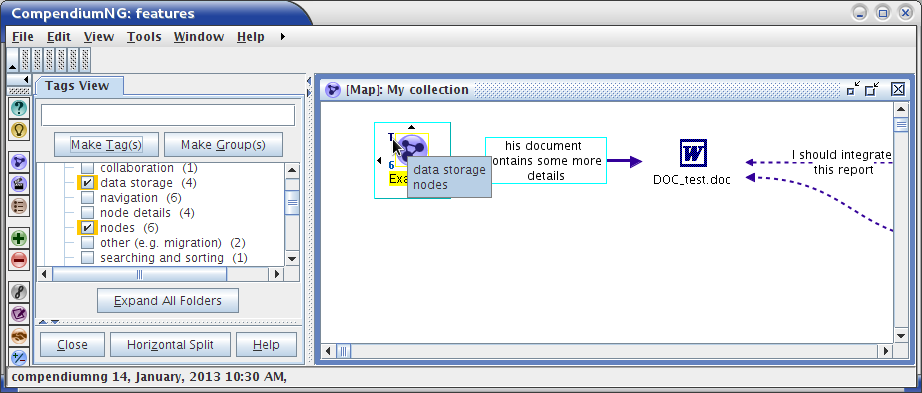Click the Close button in Tags View
Viewport: 922px width, 393px height.
pos(72,345)
